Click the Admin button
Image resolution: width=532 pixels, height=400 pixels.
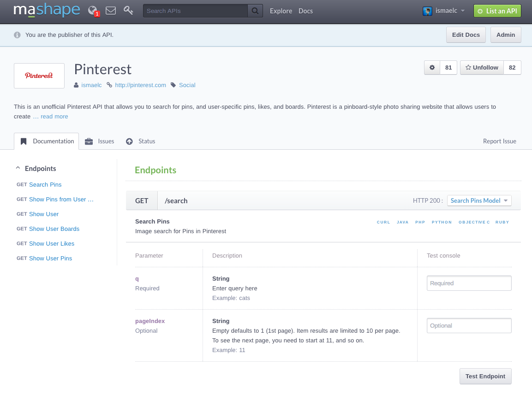click(506, 35)
